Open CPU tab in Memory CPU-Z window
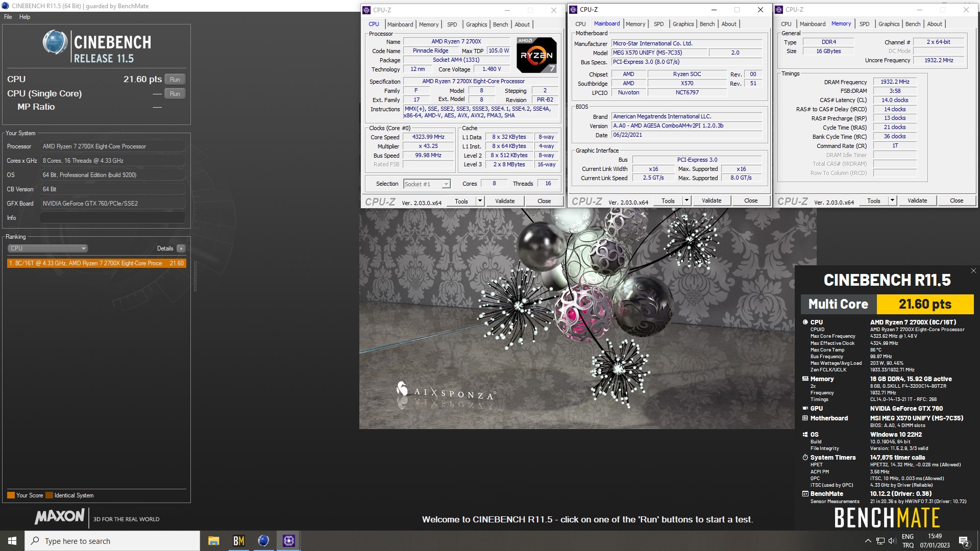Screen dimensions: 980x551 point(787,24)
